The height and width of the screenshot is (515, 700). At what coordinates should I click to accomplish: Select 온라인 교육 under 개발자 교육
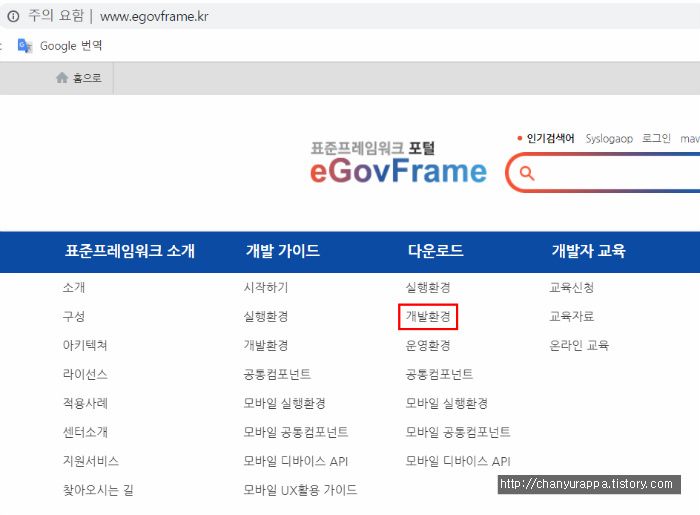[x=579, y=345]
